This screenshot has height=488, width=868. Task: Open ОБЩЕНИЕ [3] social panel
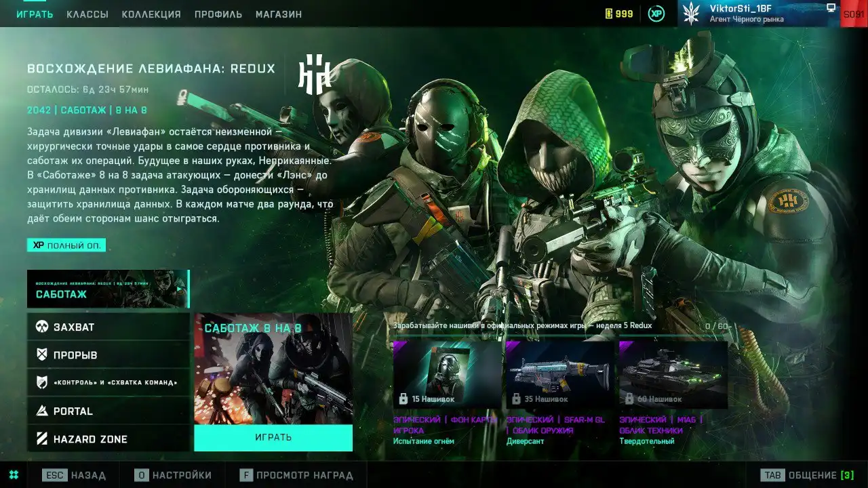(821, 475)
